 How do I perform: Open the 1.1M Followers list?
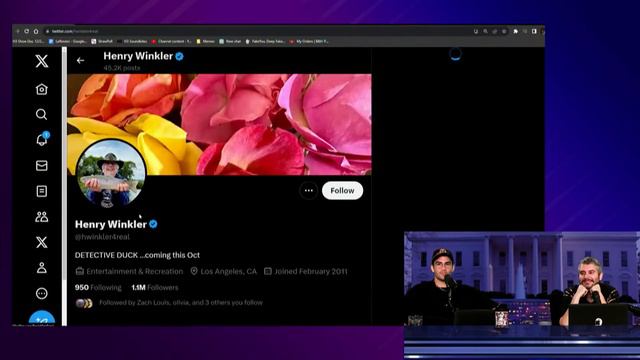coord(155,287)
